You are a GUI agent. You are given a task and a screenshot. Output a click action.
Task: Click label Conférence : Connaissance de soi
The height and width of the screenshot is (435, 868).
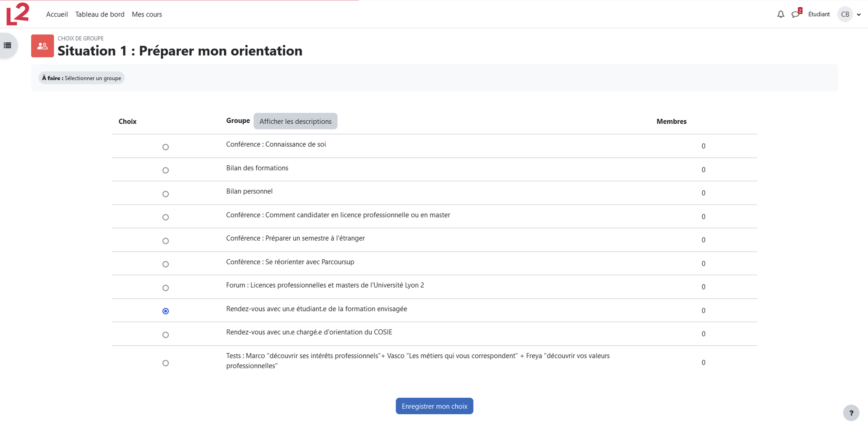(276, 144)
